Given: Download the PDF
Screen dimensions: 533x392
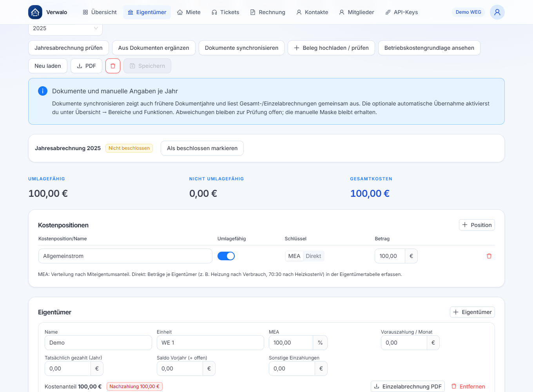Looking at the screenshot, I should click(x=86, y=66).
